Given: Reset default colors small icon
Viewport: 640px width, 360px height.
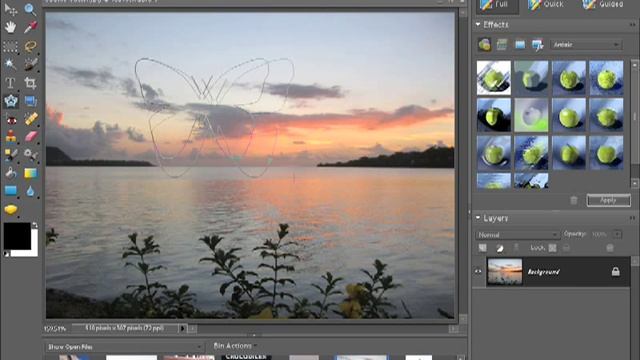Looking at the screenshot, I should click(7, 254).
